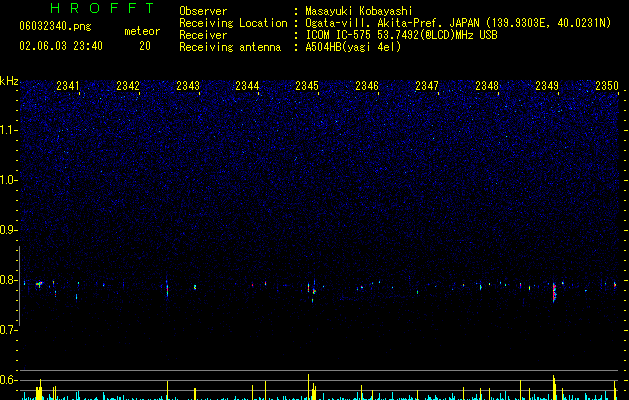The width and height of the screenshot is (629, 400).
Task: Select observer name Masayuki Kobayashi
Action: [359, 11]
